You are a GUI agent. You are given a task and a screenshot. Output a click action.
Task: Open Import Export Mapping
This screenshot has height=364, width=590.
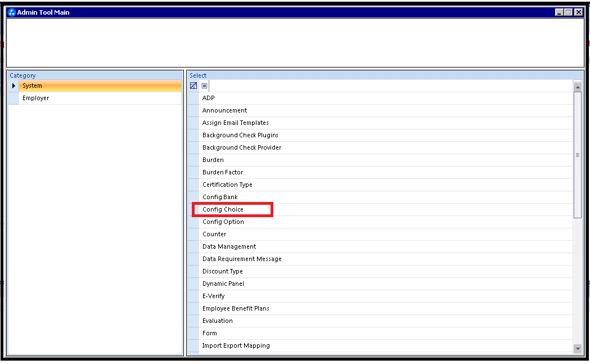[x=386, y=345]
